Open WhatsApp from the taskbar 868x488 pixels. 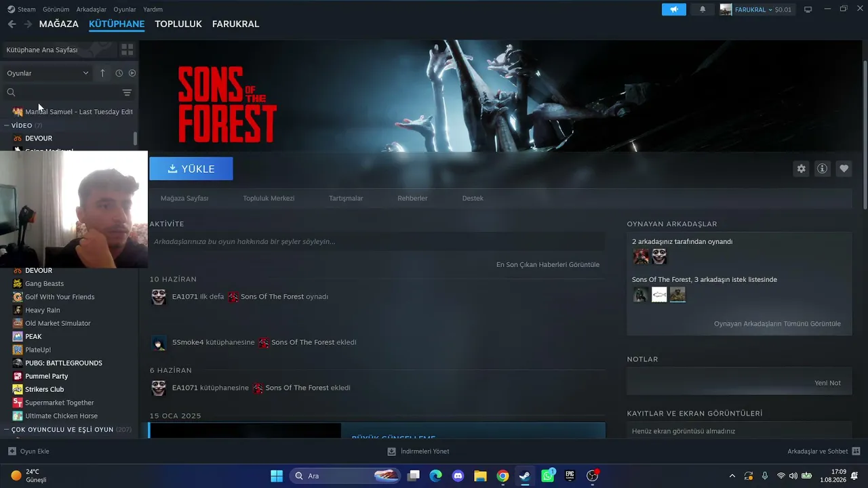547,476
